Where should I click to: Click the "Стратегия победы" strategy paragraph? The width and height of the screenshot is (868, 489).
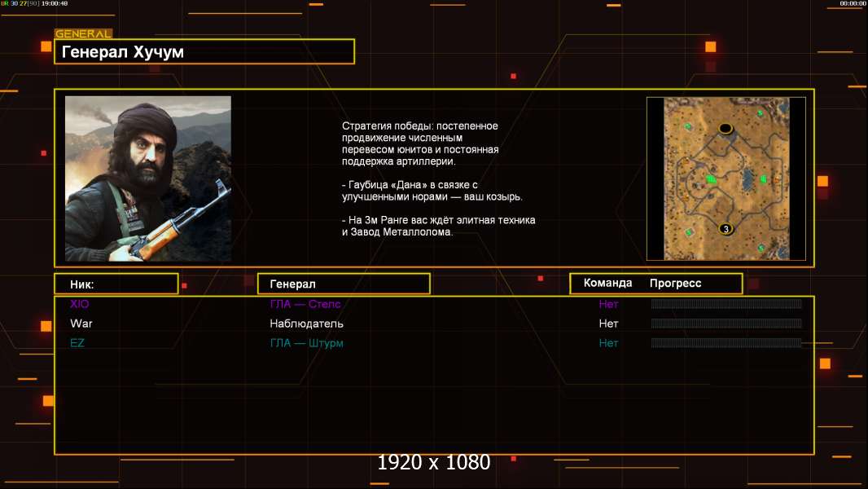(x=420, y=143)
